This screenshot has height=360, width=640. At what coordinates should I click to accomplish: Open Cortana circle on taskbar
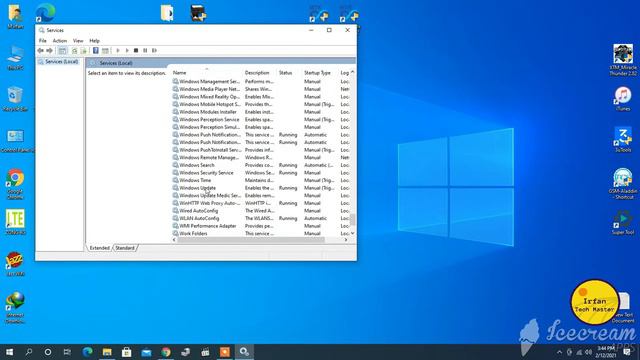(48, 352)
